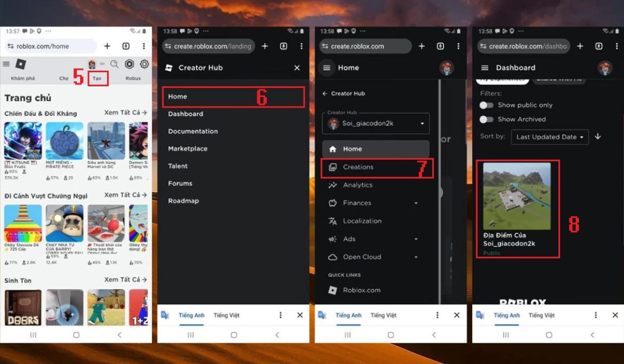Click the Finances piggy bank icon in the sidebar
The image size is (624, 364).
coord(333,203)
